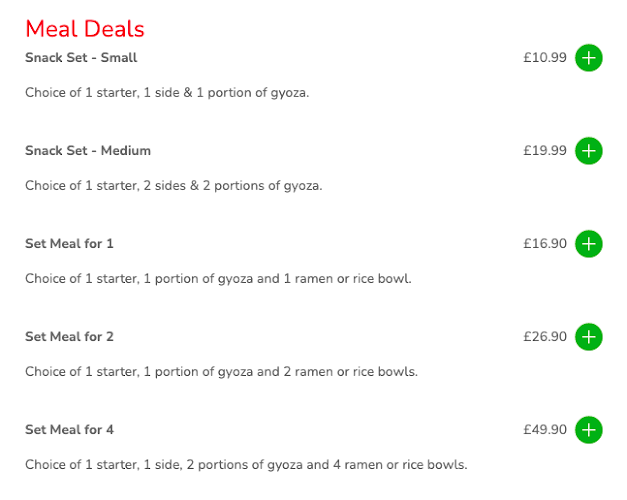Click description with 1 ramen or rice bowl

coord(218,279)
